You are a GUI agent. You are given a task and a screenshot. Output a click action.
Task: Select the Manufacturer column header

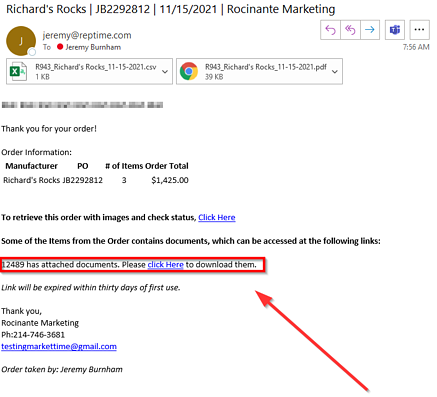(x=32, y=166)
